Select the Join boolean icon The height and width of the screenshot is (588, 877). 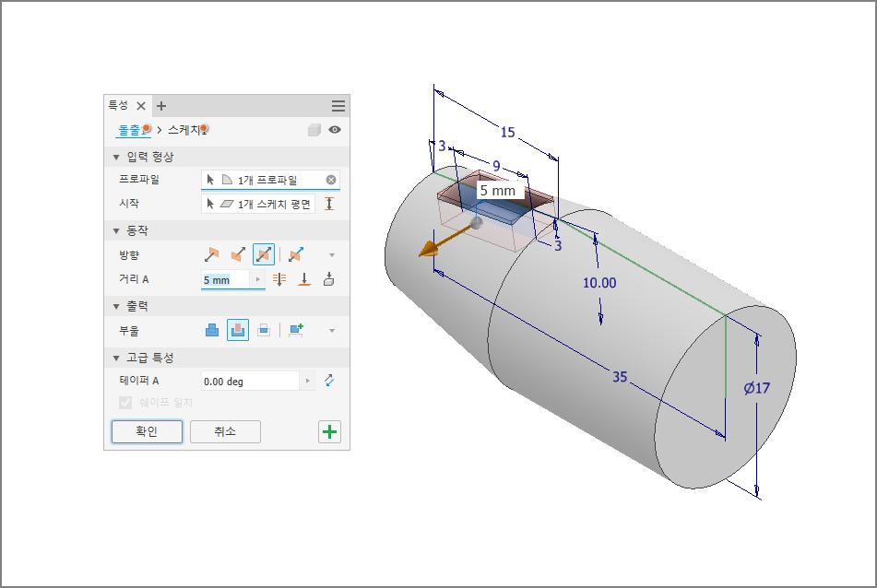(x=212, y=330)
